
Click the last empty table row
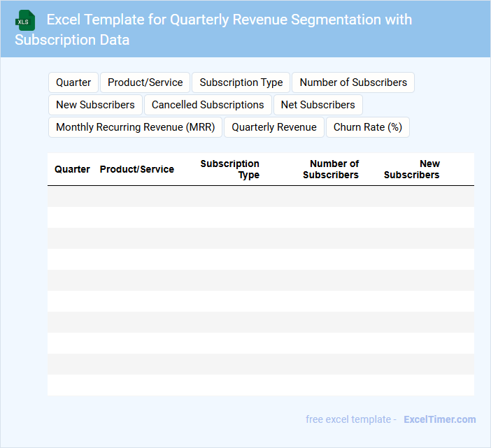(x=260, y=385)
